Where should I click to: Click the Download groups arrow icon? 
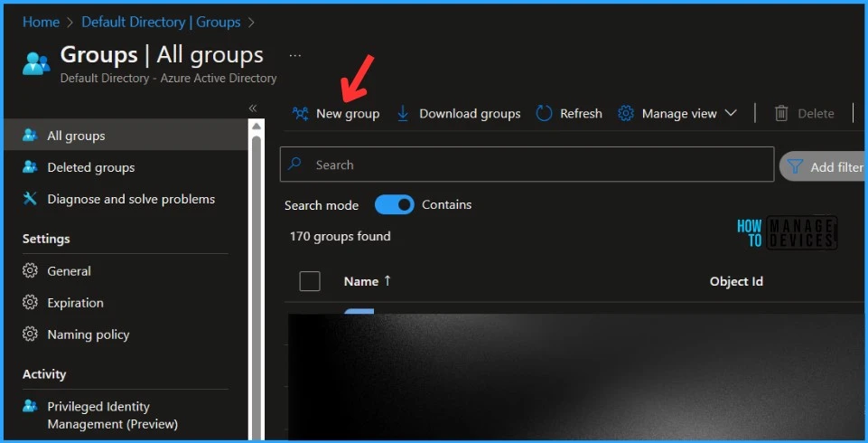pos(403,114)
